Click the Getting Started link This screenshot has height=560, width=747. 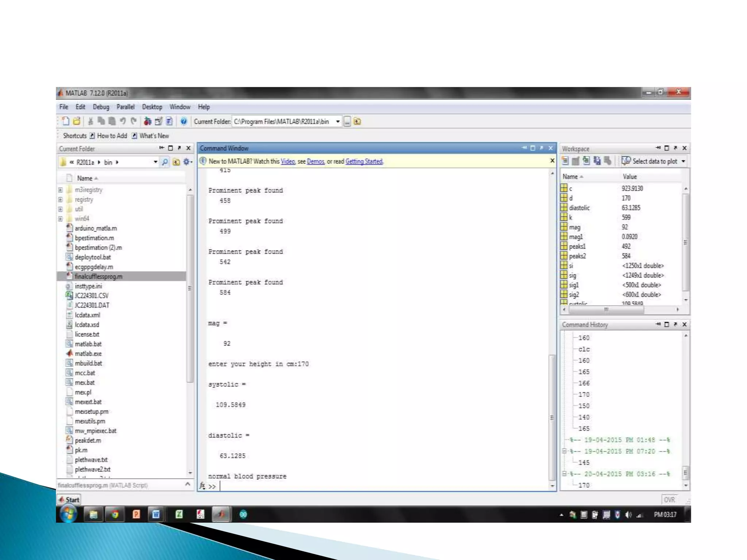364,161
